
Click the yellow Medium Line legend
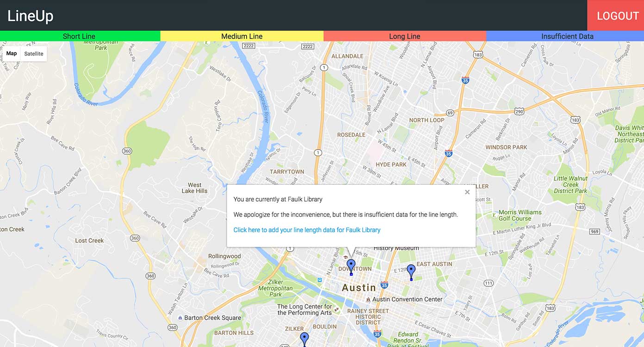[242, 36]
